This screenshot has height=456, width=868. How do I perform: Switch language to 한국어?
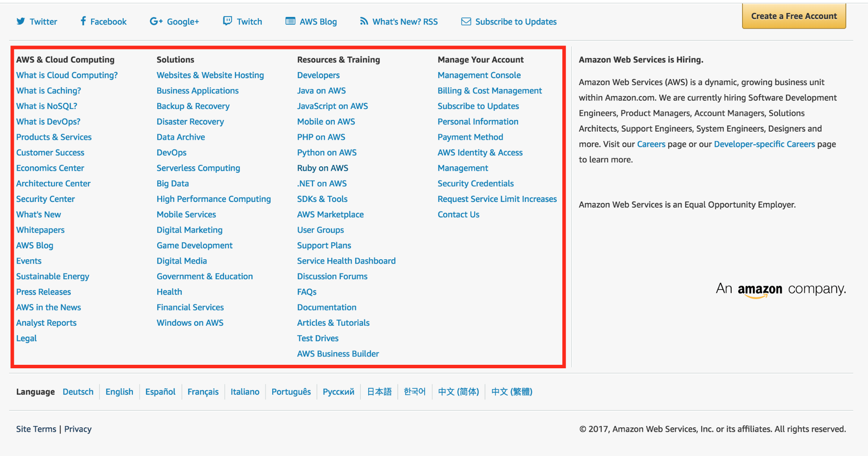pos(415,392)
